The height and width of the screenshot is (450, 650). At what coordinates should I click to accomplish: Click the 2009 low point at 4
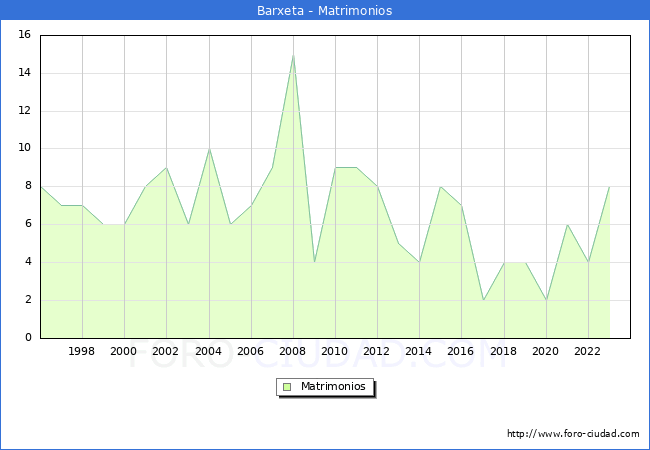[x=315, y=262]
